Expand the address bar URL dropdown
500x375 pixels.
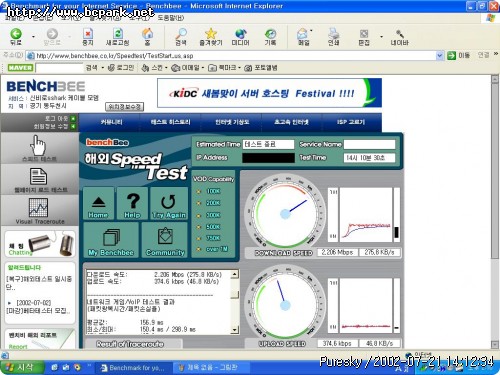440,56
